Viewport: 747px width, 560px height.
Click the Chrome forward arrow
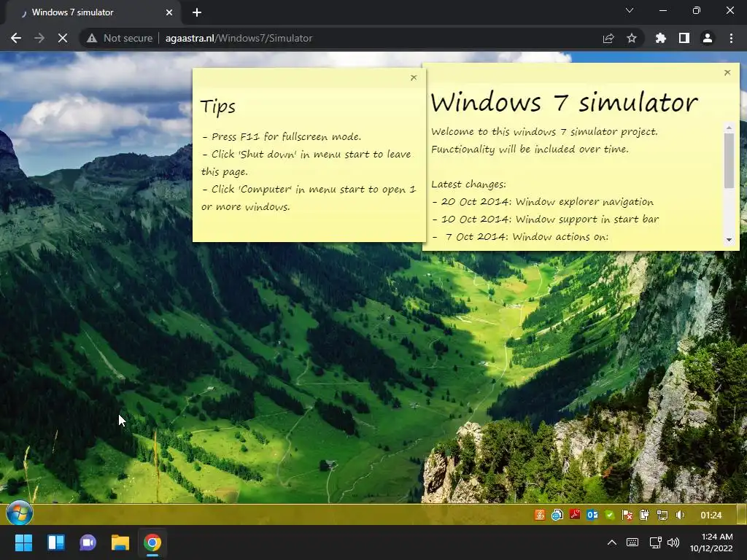click(39, 38)
